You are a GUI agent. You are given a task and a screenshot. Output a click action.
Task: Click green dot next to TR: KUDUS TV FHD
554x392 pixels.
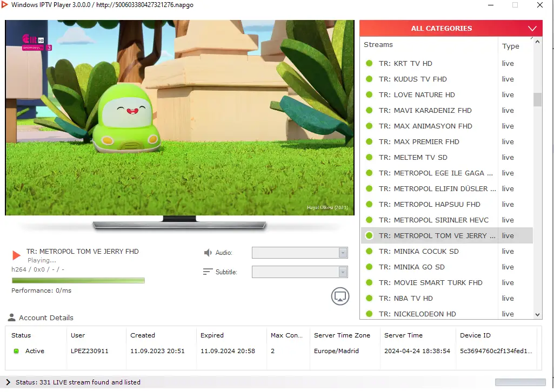coord(369,79)
